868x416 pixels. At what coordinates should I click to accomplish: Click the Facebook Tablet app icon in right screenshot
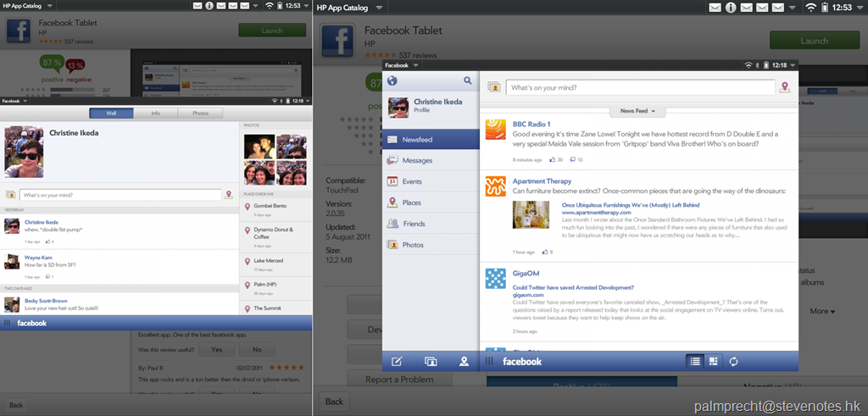[338, 41]
